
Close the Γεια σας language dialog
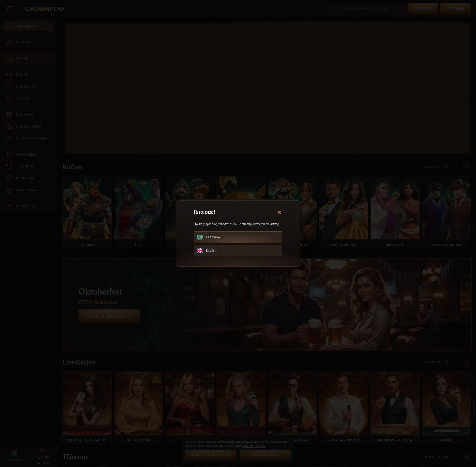[279, 212]
